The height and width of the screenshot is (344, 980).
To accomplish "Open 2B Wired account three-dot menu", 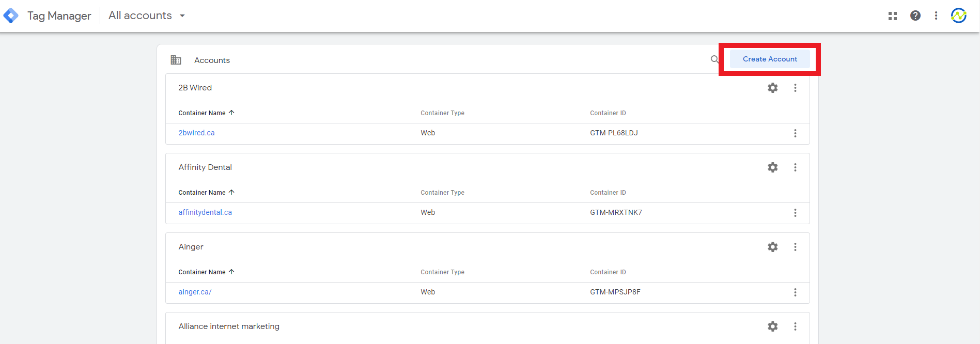I will (x=795, y=88).
